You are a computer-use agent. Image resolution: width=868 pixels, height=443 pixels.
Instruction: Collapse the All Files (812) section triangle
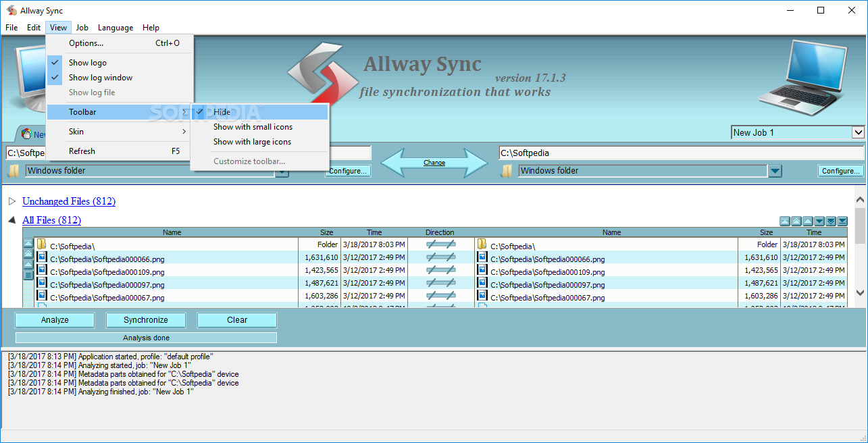point(11,220)
